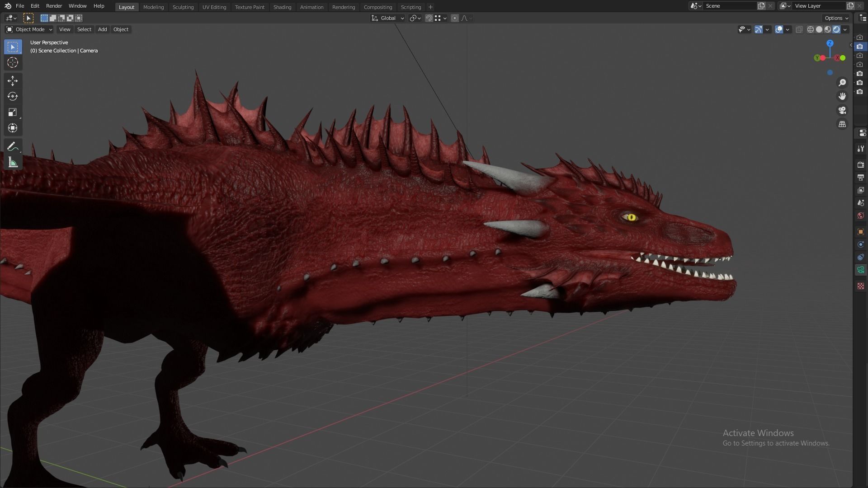Choose Set New Selection mode icon
This screenshot has height=488, width=868.
pyautogui.click(x=44, y=18)
